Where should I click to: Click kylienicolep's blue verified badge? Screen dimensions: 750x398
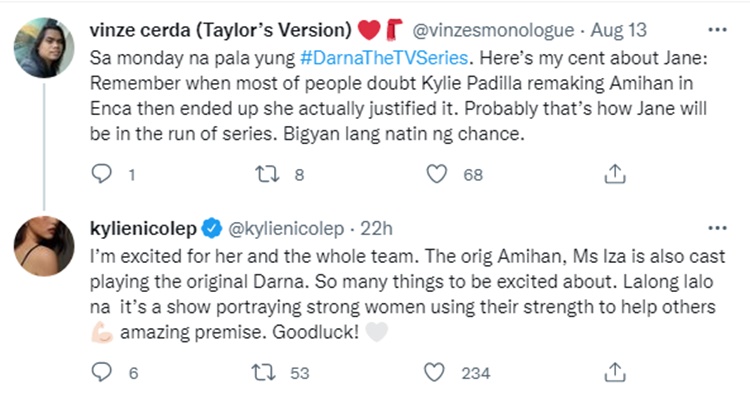click(x=212, y=228)
